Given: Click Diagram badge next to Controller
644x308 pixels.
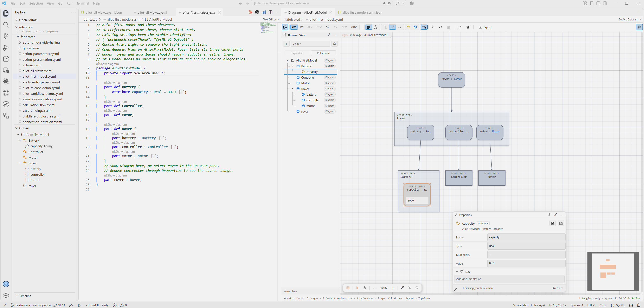Looking at the screenshot, I should [329, 77].
